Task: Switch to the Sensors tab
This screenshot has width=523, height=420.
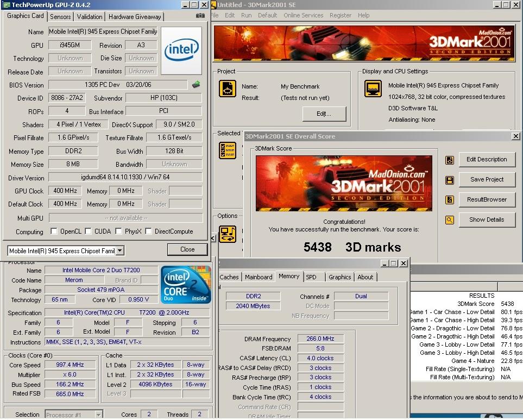Action: point(60,17)
